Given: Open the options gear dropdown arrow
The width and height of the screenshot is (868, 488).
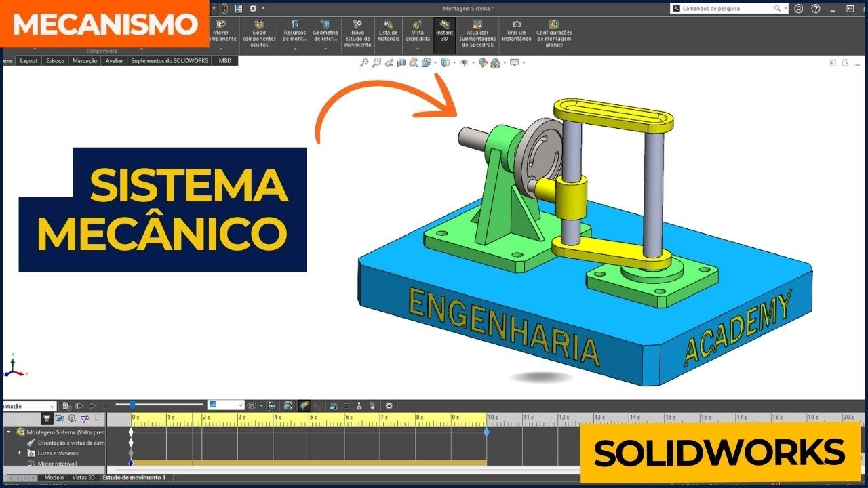Looking at the screenshot, I should [x=263, y=9].
